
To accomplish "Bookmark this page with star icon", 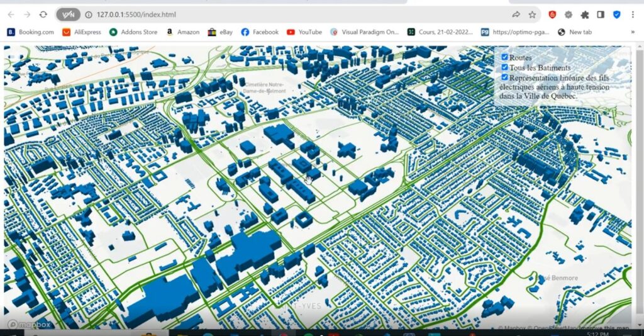I will (x=532, y=15).
